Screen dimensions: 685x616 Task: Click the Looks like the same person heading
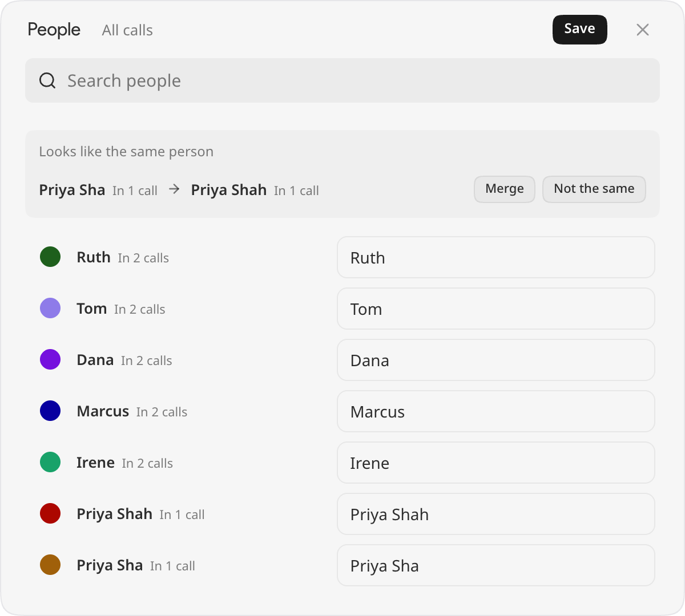[x=126, y=152]
